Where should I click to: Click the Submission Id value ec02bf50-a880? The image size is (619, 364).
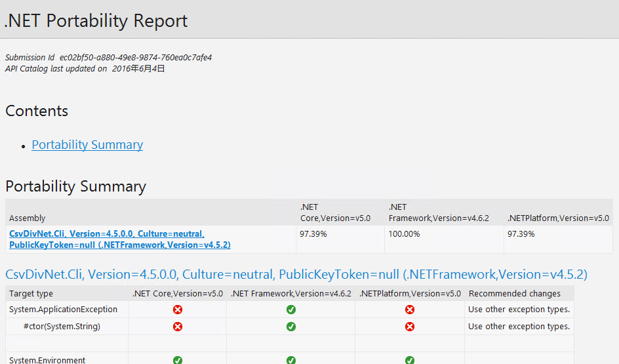(136, 58)
